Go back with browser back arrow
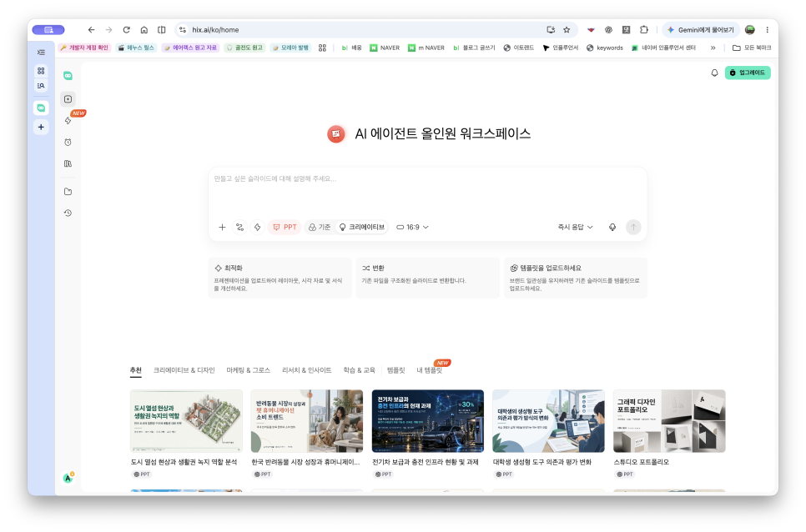Viewport: 806px width, 532px height. 92,30
